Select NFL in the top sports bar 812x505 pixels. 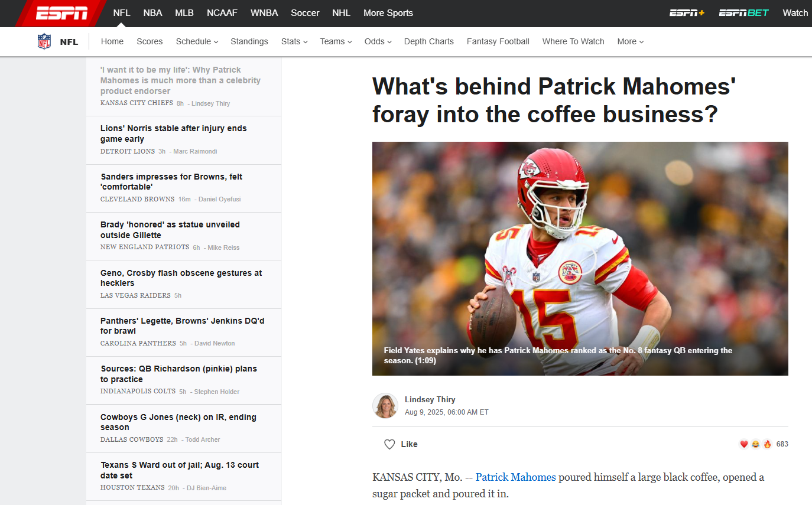coord(122,13)
